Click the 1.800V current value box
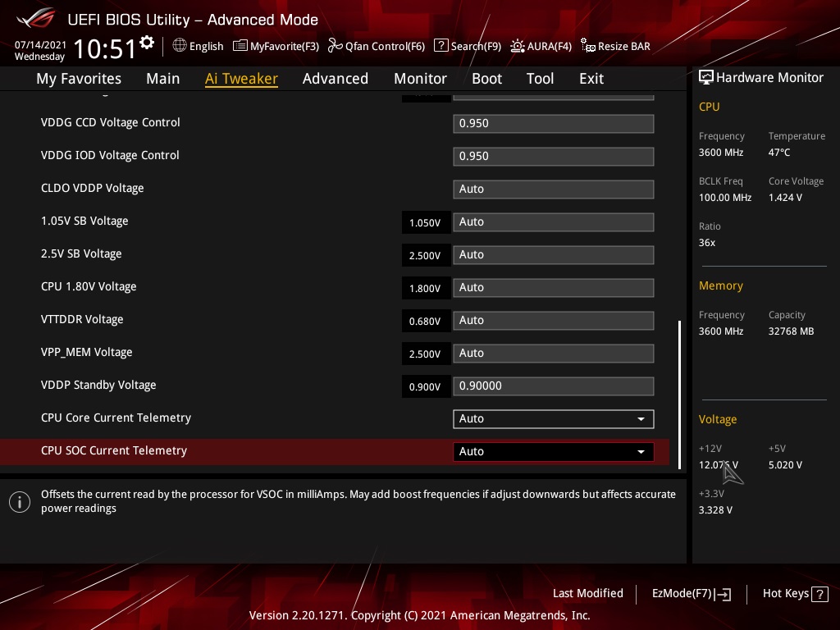This screenshot has width=840, height=630. pos(426,288)
